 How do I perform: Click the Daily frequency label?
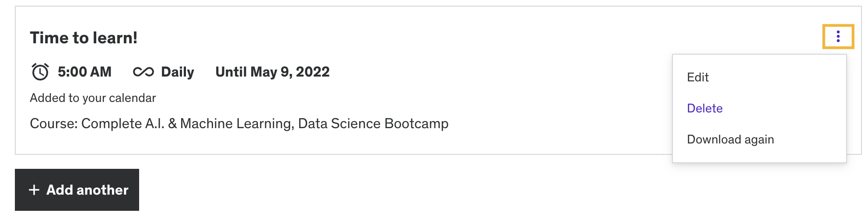pos(177,72)
